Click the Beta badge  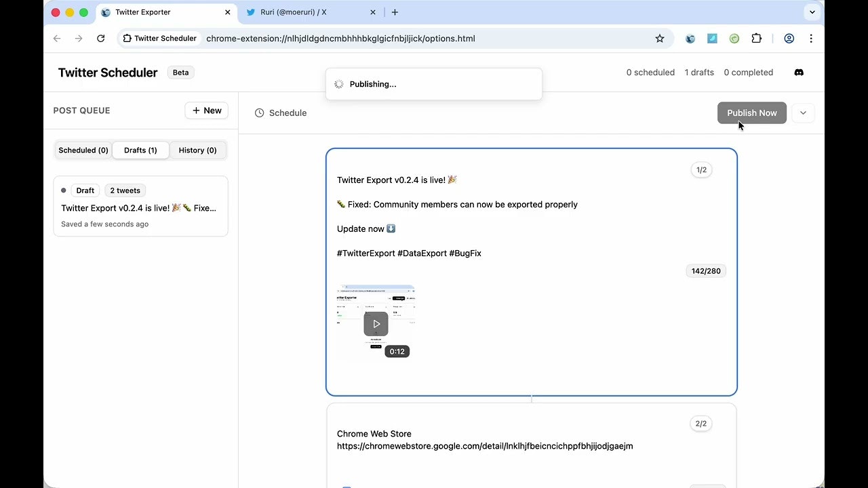180,73
